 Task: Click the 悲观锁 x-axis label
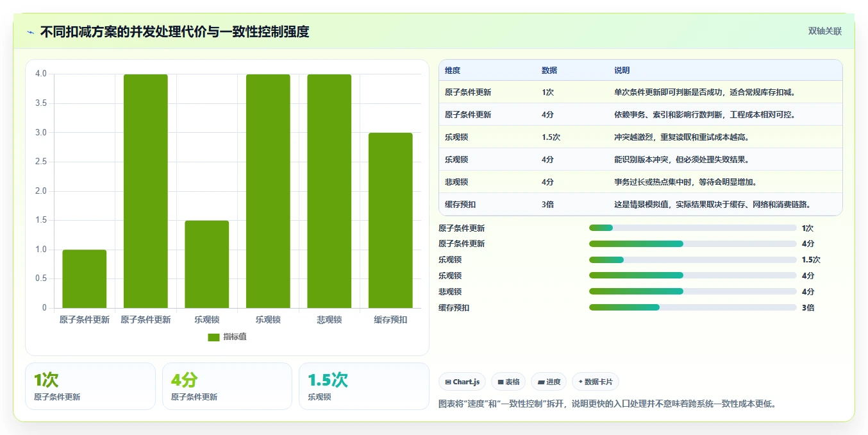point(330,320)
